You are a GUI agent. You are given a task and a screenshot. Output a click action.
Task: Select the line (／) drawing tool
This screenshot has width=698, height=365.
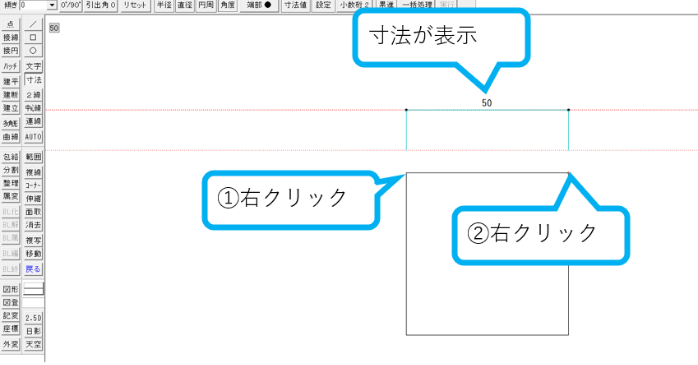33,24
